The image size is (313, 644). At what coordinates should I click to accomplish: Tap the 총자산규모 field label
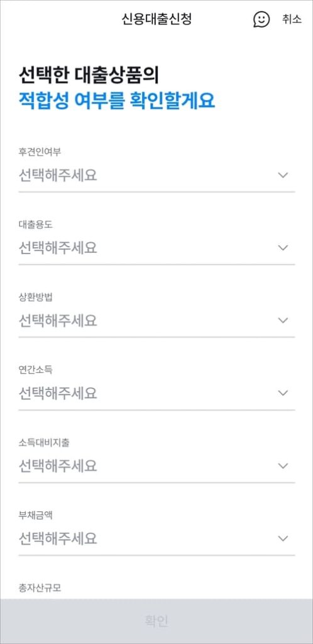pos(40,588)
